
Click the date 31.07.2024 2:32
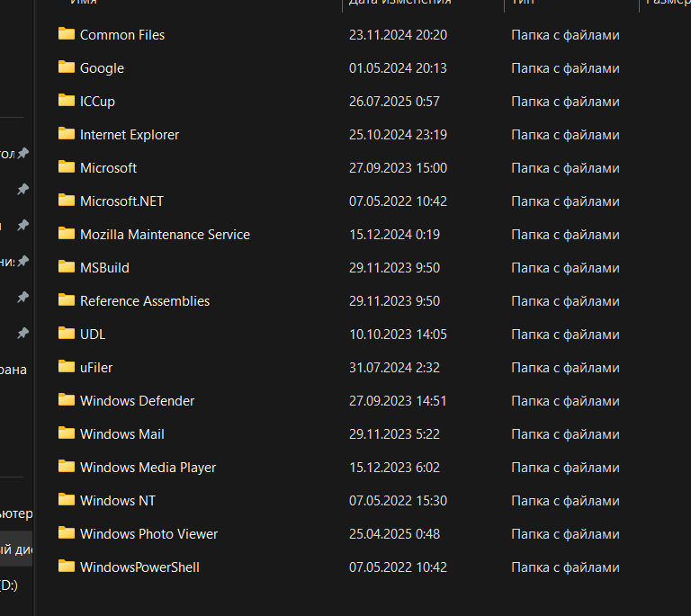(x=394, y=368)
